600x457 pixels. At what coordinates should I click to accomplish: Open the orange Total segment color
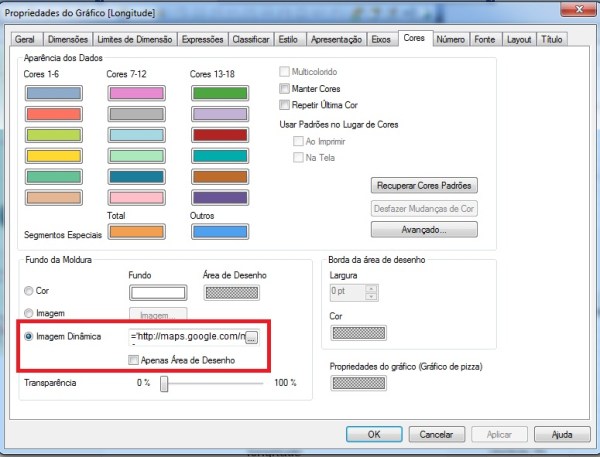[x=135, y=232]
